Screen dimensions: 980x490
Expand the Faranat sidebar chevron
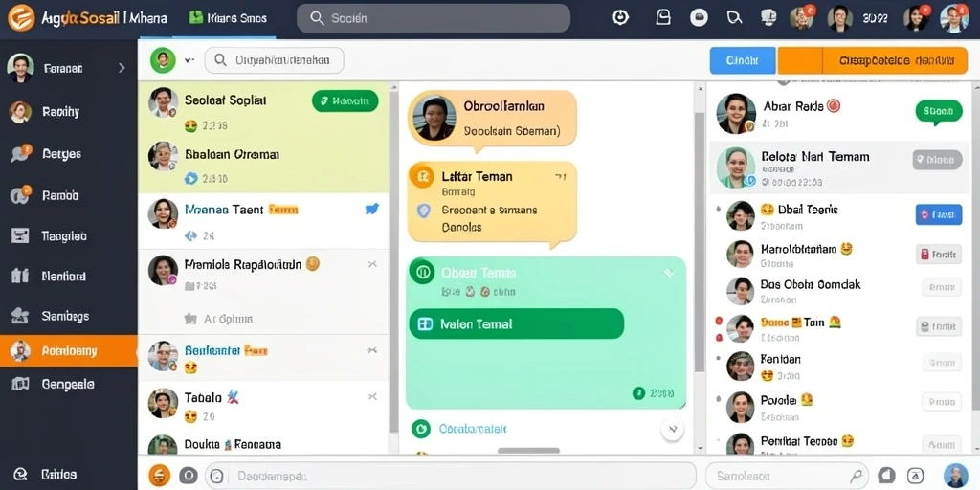click(122, 68)
